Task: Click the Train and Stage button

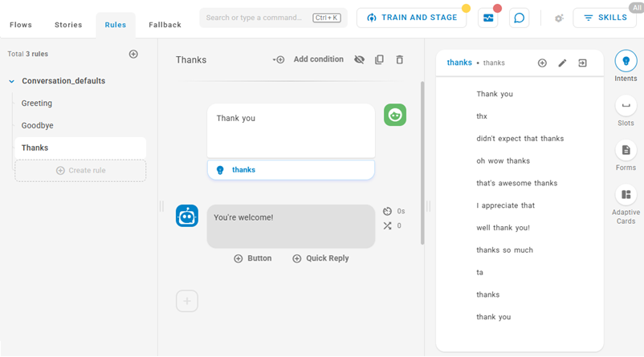Action: point(412,18)
